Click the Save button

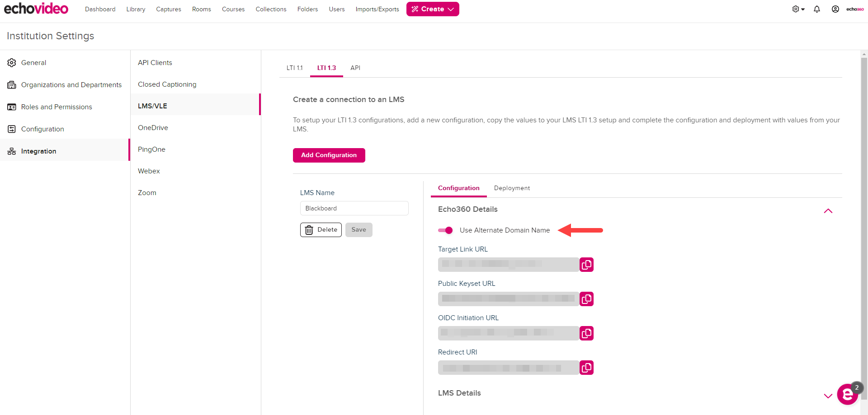[x=359, y=230]
